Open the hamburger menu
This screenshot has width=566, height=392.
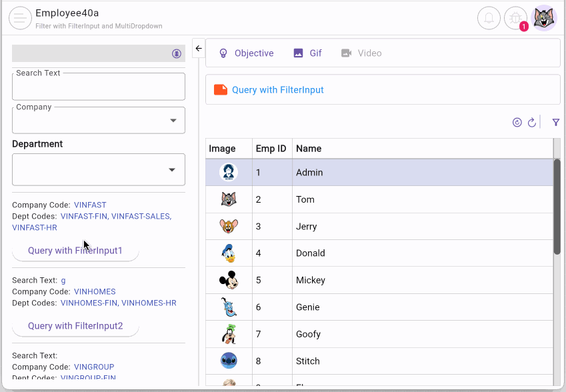(x=20, y=18)
